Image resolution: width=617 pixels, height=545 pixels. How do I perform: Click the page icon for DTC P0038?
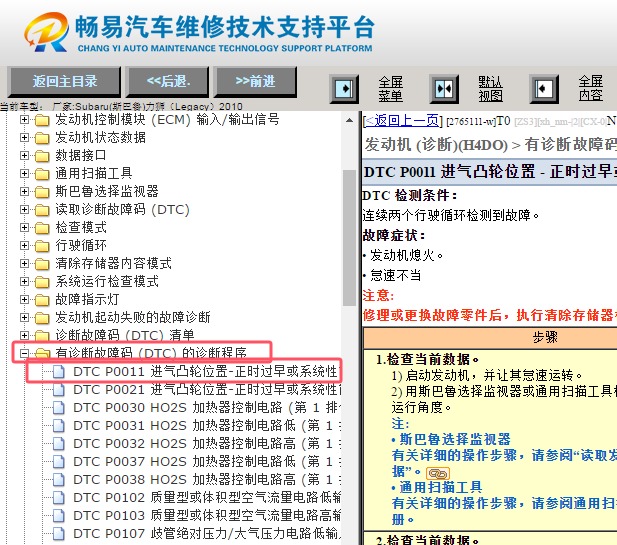coord(59,480)
